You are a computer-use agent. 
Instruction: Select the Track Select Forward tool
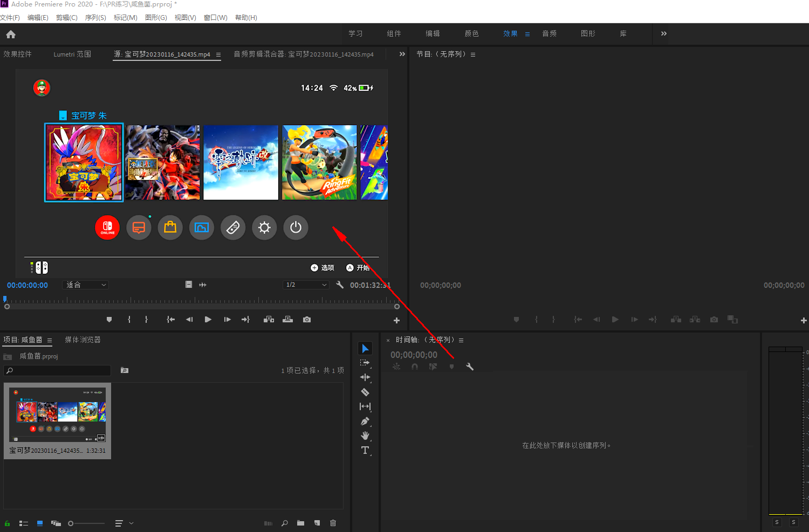click(x=365, y=363)
